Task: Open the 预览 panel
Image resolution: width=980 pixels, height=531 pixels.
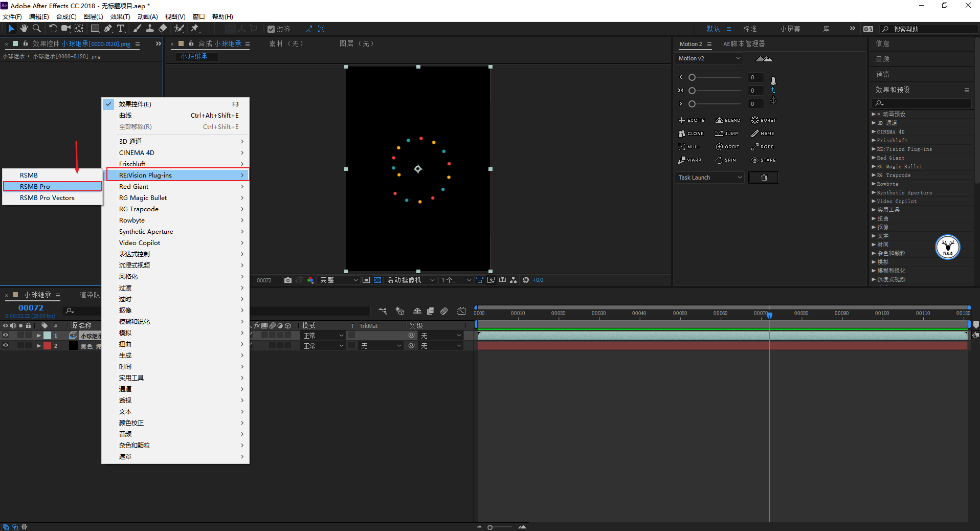Action: pyautogui.click(x=882, y=75)
